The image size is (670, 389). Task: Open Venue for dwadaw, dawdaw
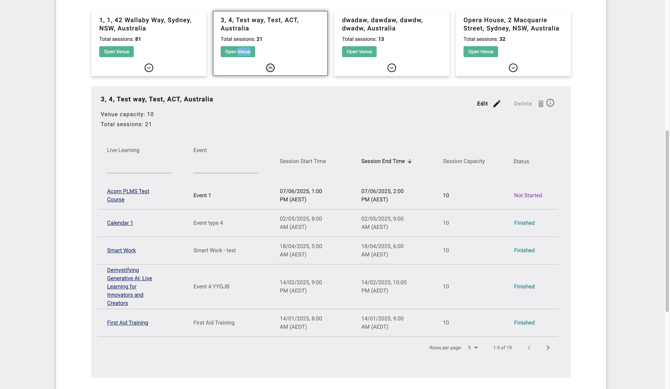click(359, 52)
